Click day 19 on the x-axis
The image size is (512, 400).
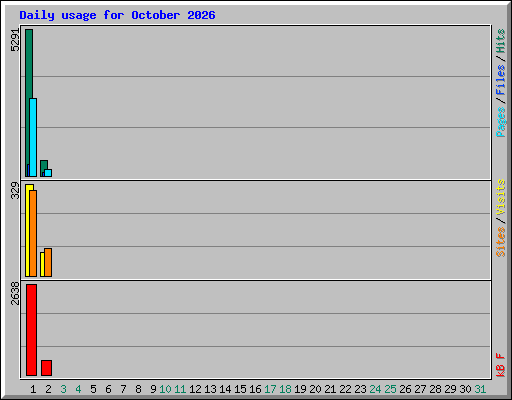300,389
